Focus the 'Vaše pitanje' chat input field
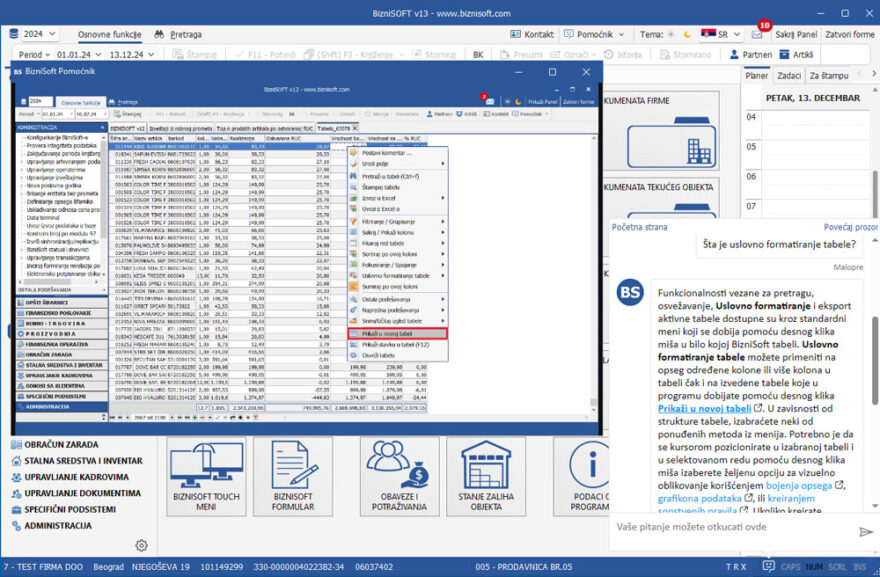The image size is (880, 577). [730, 527]
